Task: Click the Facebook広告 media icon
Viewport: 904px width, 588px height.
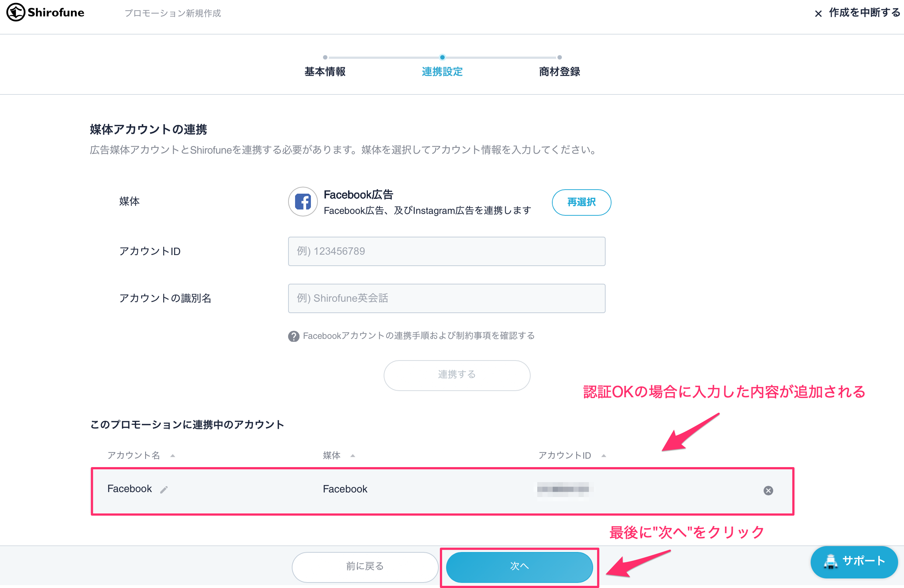Action: point(303,202)
